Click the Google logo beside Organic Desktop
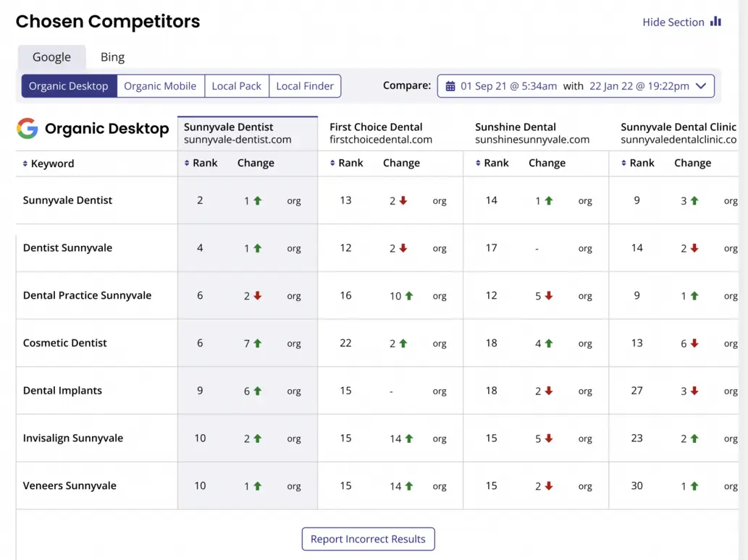 pyautogui.click(x=28, y=129)
